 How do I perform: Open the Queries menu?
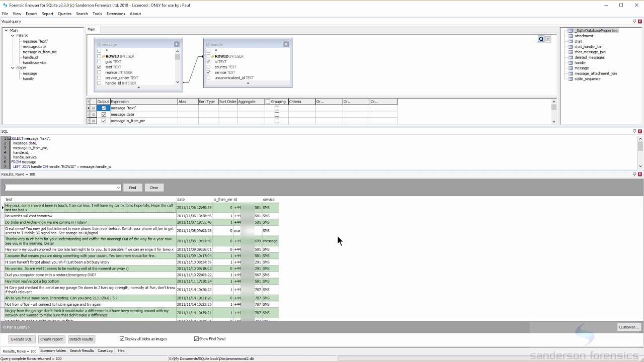pos(65,14)
